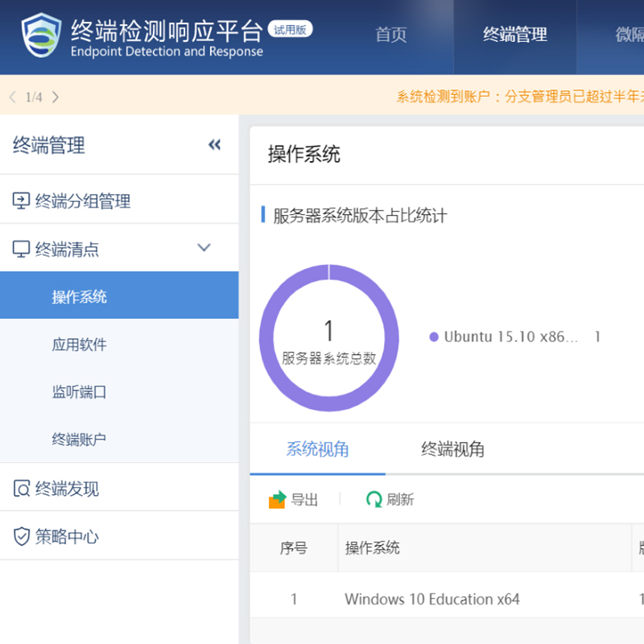Click the green refresh arrow icon
Viewport: 644px width, 644px height.
374,499
